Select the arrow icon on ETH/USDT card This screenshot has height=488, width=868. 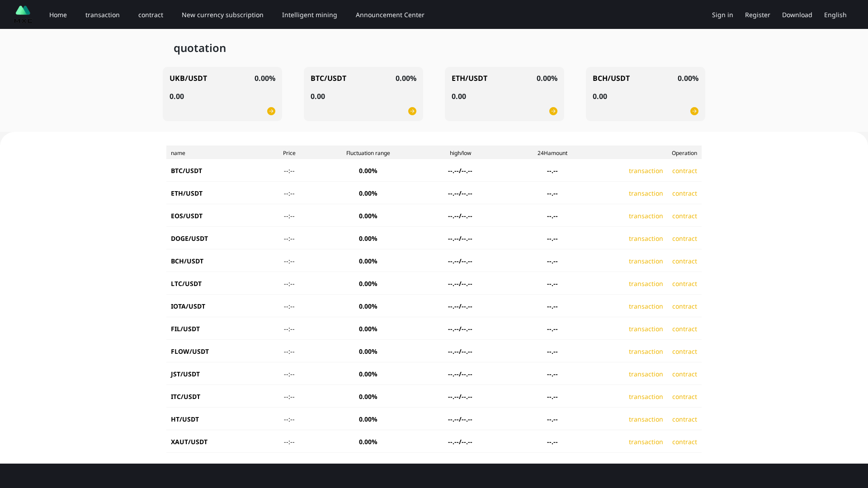tap(553, 111)
